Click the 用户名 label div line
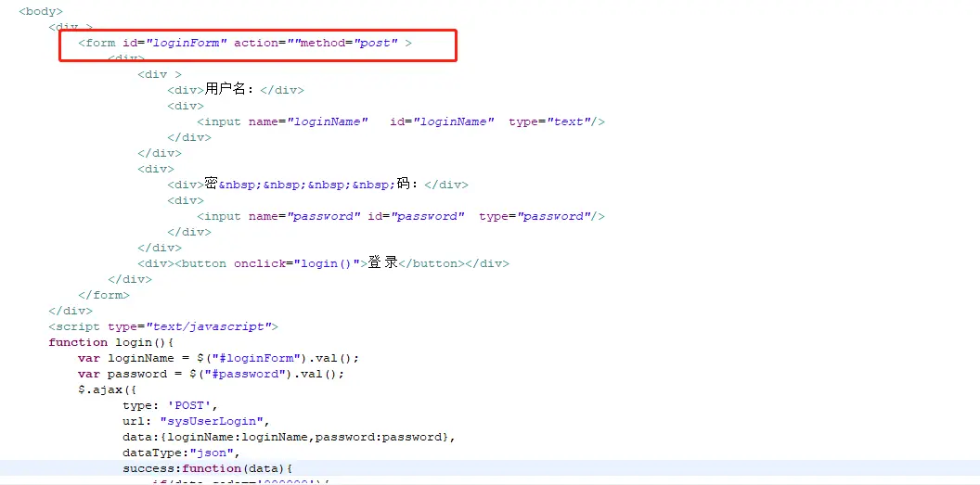Screen dimensions: 980x485 [236, 90]
